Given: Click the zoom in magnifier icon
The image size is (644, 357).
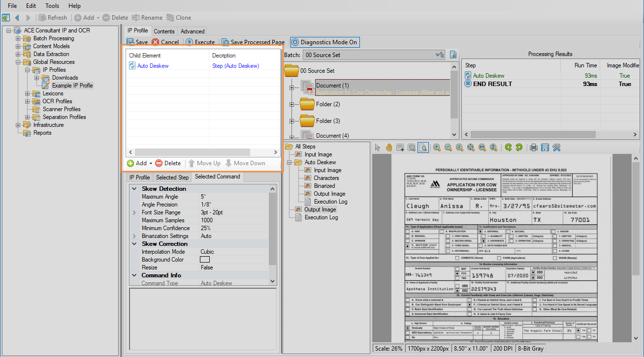Looking at the screenshot, I should [x=437, y=147].
